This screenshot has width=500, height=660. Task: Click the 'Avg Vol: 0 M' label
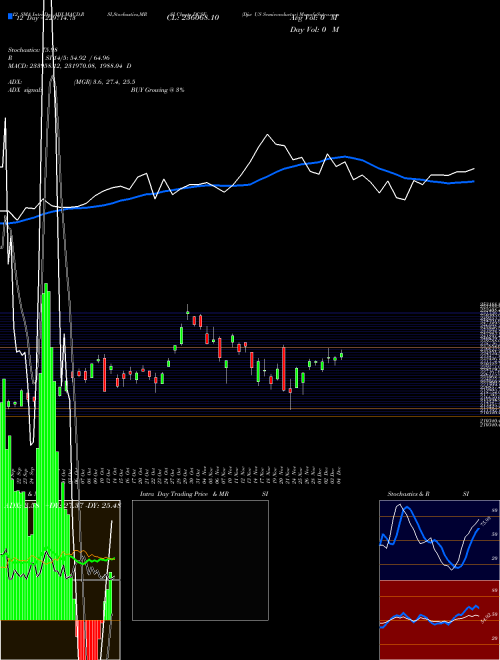pos(314,18)
